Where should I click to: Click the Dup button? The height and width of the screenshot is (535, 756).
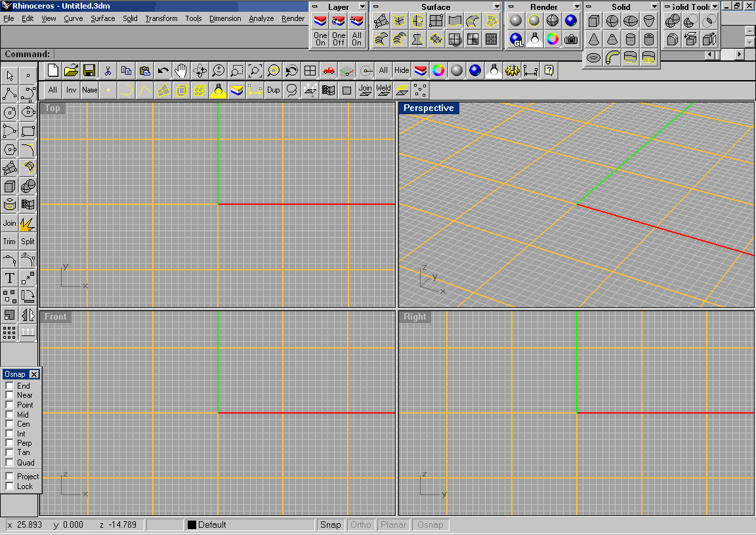coord(274,90)
